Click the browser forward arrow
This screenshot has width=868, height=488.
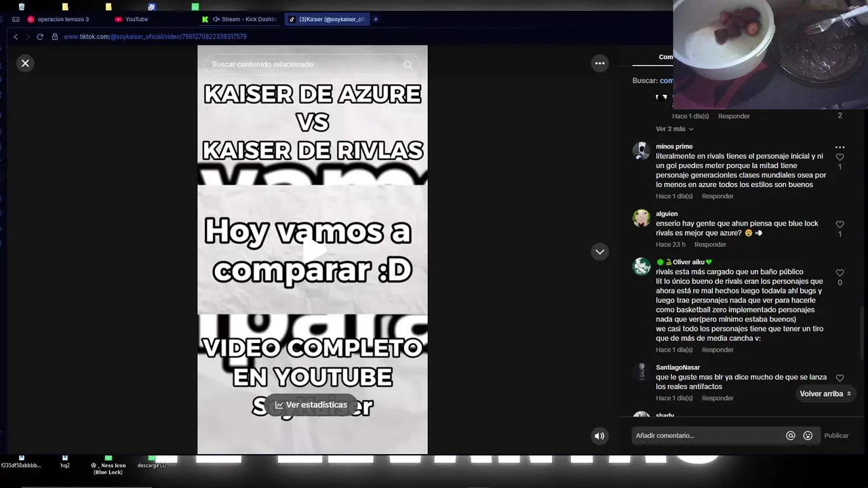tap(27, 37)
